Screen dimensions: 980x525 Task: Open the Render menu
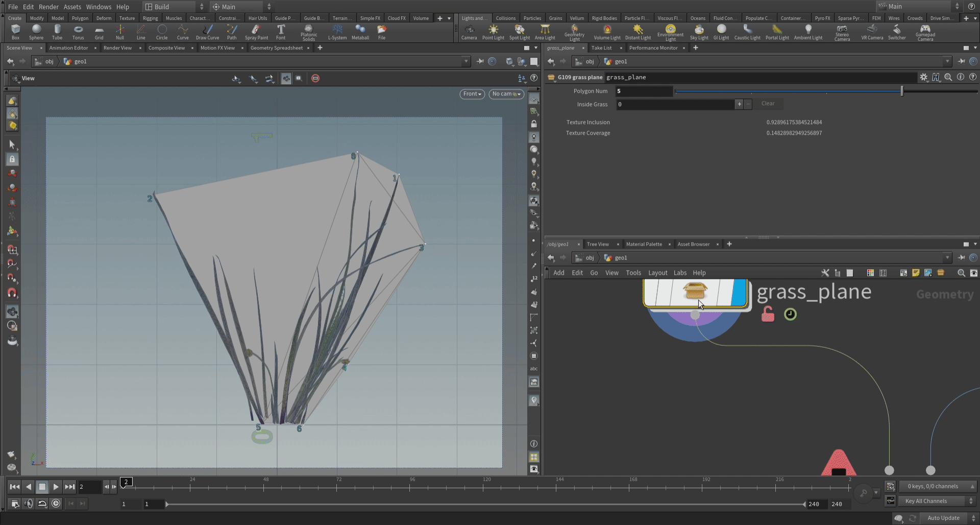coord(48,7)
